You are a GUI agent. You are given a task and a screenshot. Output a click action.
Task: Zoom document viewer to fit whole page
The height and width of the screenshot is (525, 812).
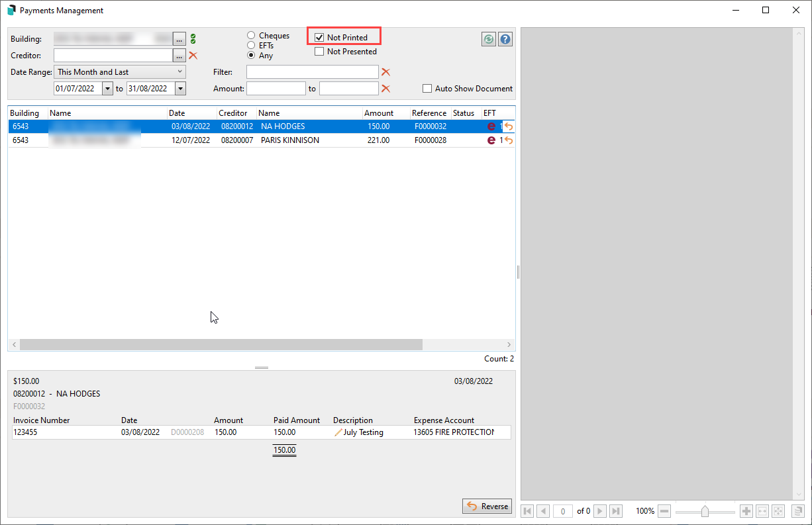pyautogui.click(x=778, y=510)
